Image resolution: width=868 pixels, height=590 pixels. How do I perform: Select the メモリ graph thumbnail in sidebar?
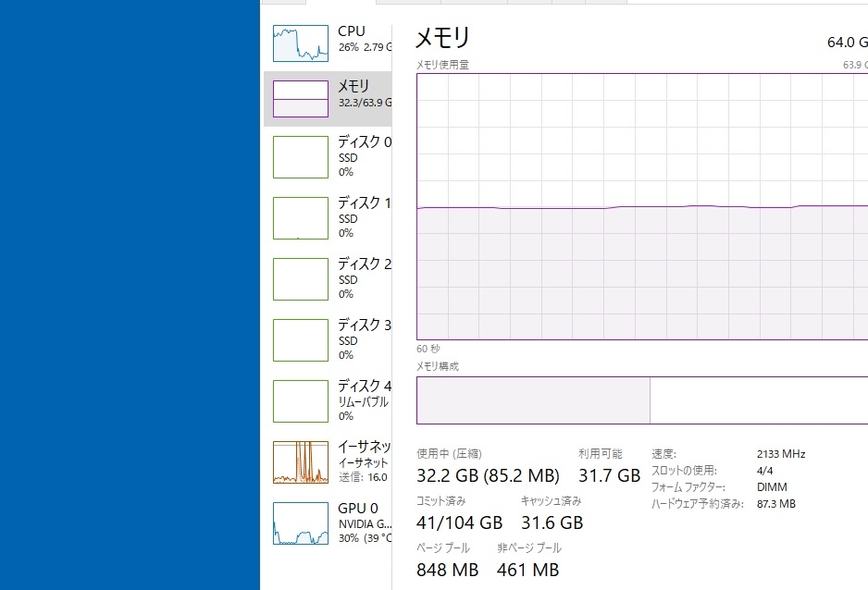click(301, 99)
